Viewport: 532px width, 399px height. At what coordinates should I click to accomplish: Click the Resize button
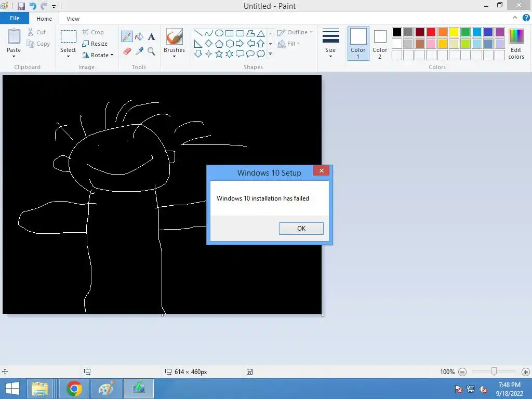coord(95,44)
